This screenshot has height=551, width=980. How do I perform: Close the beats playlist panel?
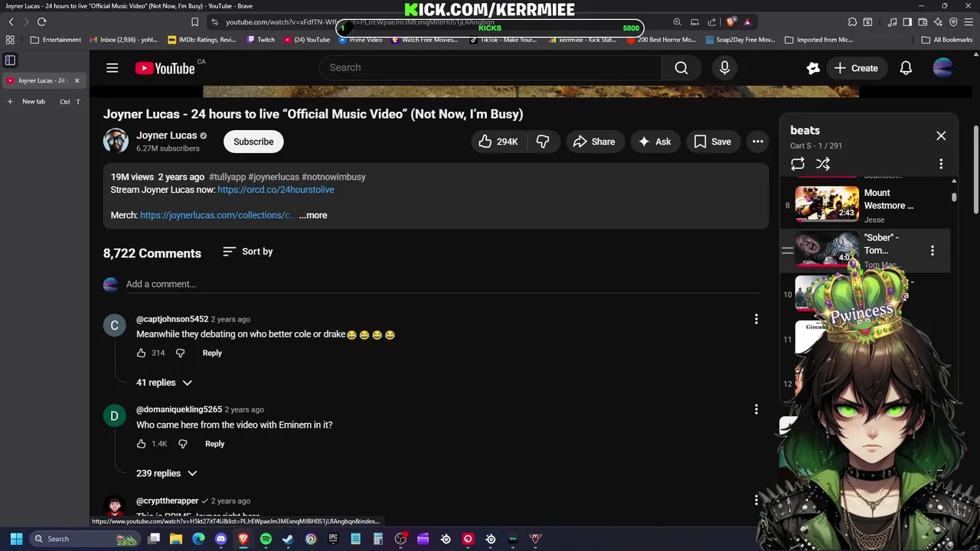pos(941,136)
